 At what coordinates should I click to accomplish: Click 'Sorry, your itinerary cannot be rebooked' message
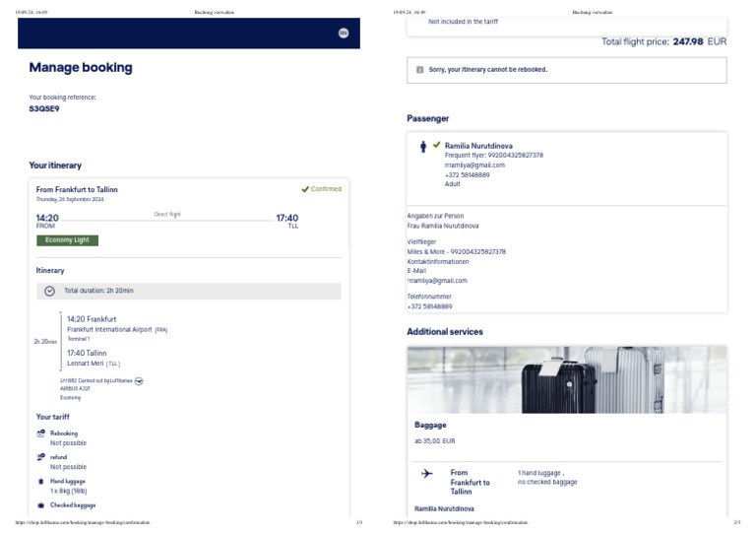coord(488,70)
